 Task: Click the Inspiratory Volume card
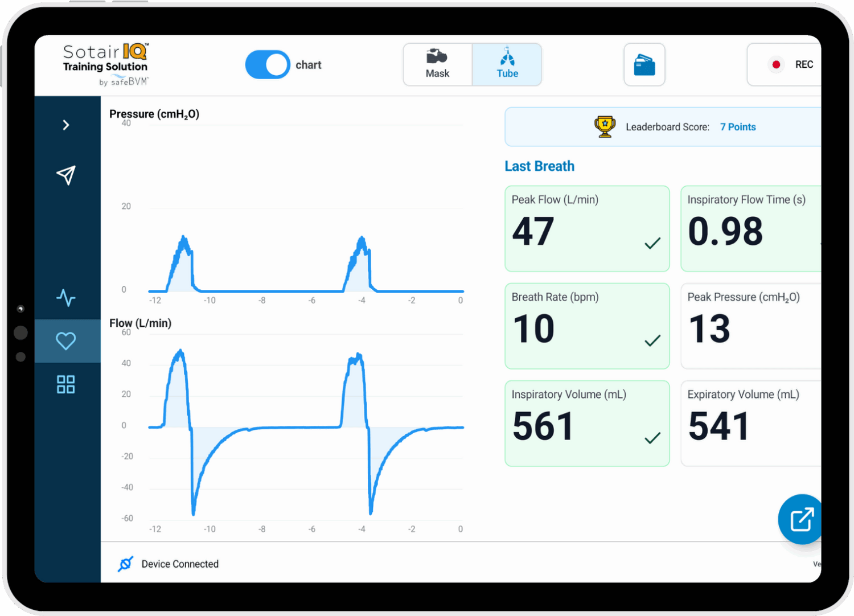(586, 424)
